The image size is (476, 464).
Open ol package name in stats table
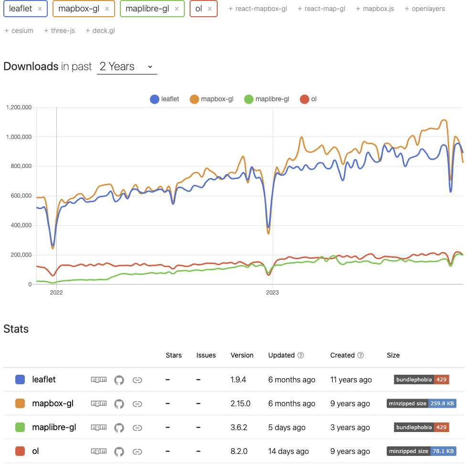[x=35, y=451]
